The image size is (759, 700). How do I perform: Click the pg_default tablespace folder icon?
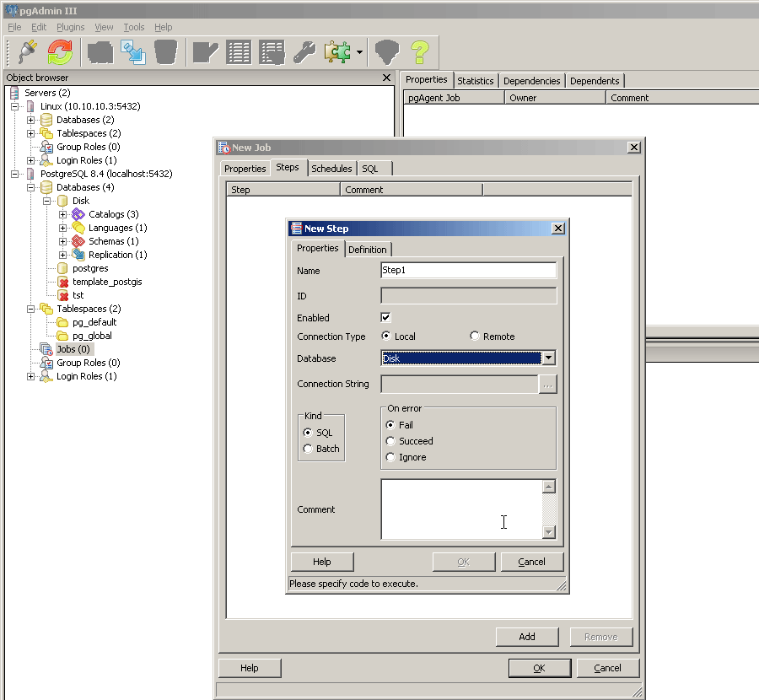(x=62, y=322)
